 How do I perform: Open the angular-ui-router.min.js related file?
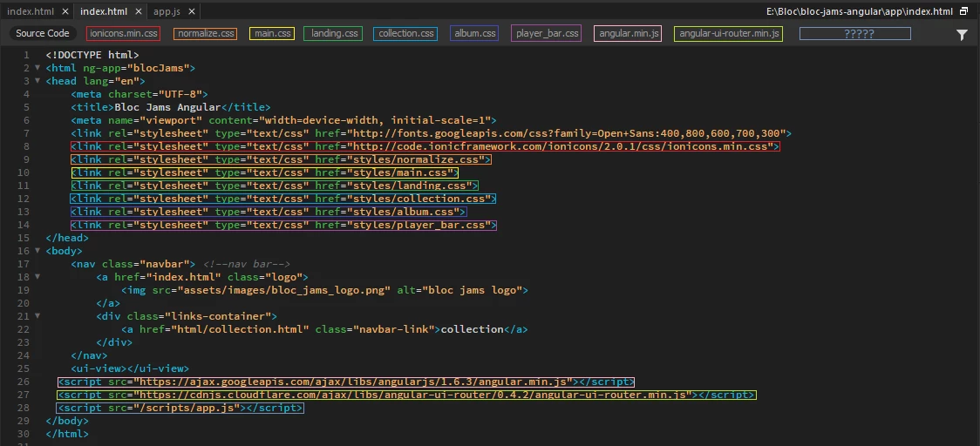click(x=730, y=33)
